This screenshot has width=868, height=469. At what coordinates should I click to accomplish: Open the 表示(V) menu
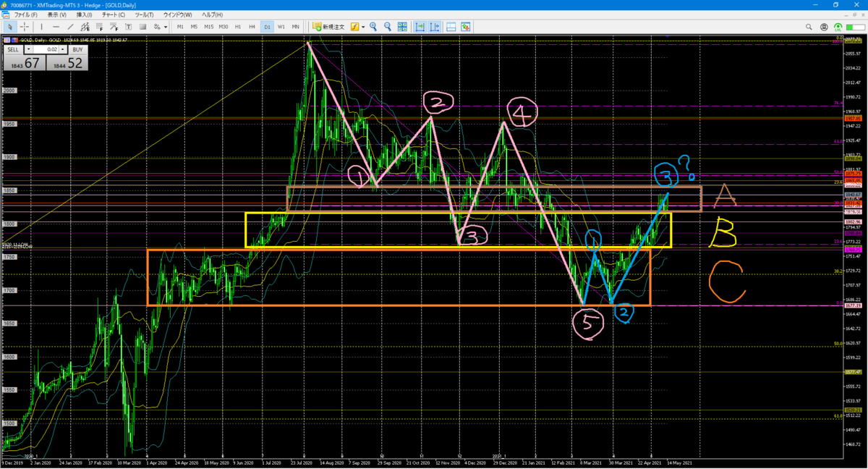pyautogui.click(x=56, y=14)
